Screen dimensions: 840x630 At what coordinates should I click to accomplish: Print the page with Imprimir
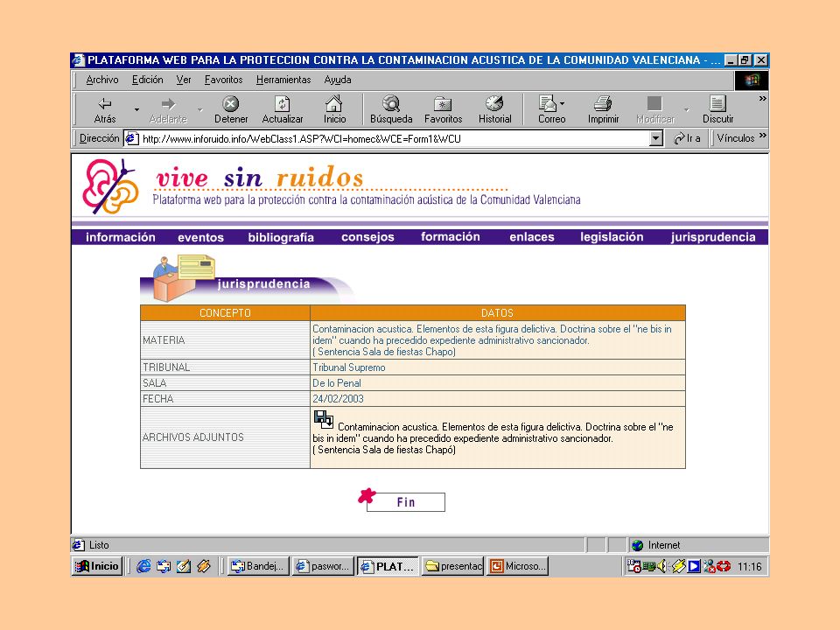pos(603,110)
